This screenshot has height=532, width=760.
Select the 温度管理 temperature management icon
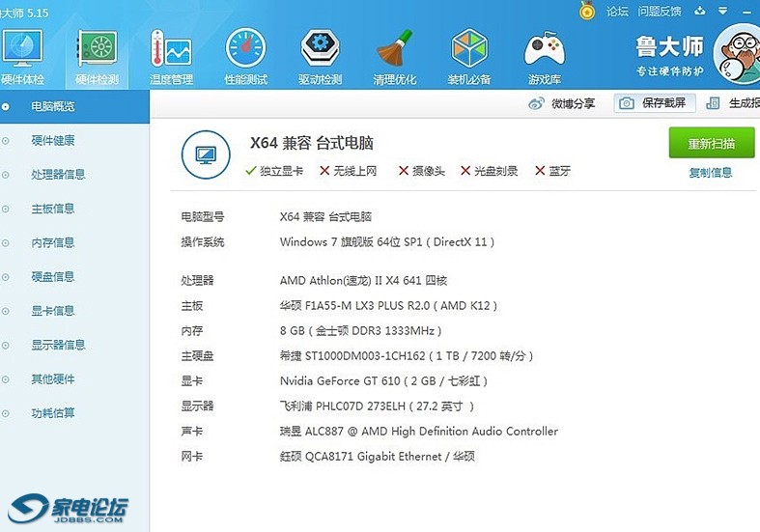[x=171, y=50]
